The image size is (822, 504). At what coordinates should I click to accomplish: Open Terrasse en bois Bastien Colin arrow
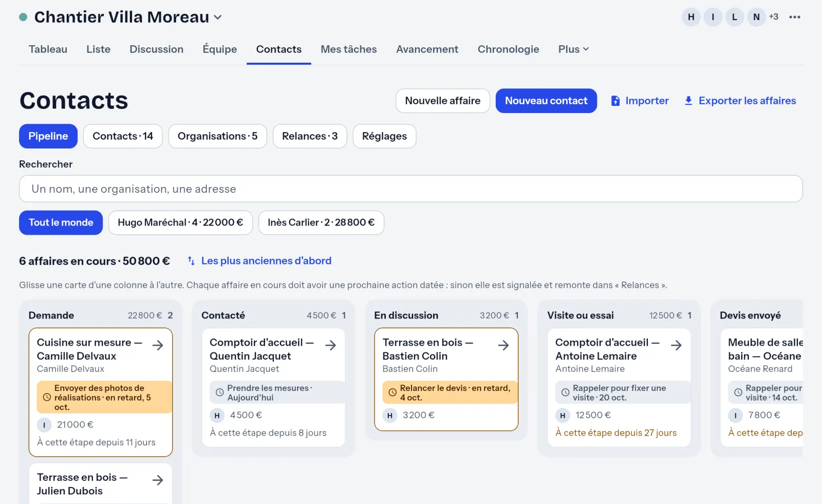[x=503, y=345]
